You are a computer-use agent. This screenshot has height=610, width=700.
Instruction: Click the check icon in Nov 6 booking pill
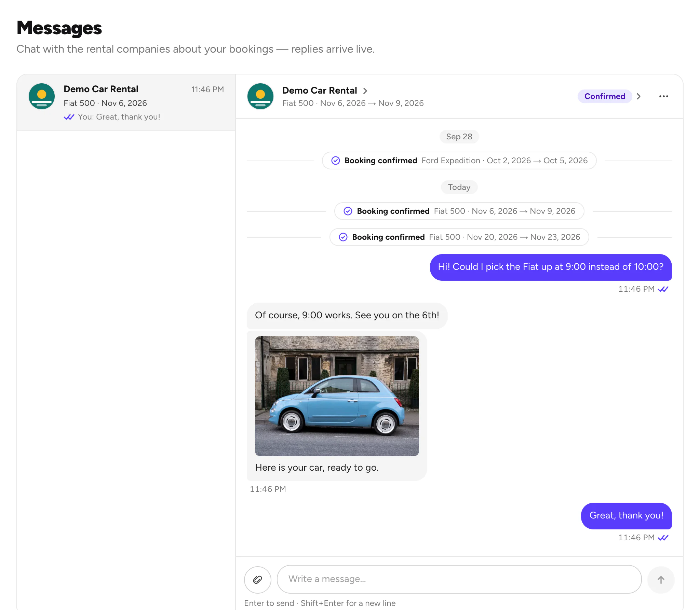coord(348,211)
